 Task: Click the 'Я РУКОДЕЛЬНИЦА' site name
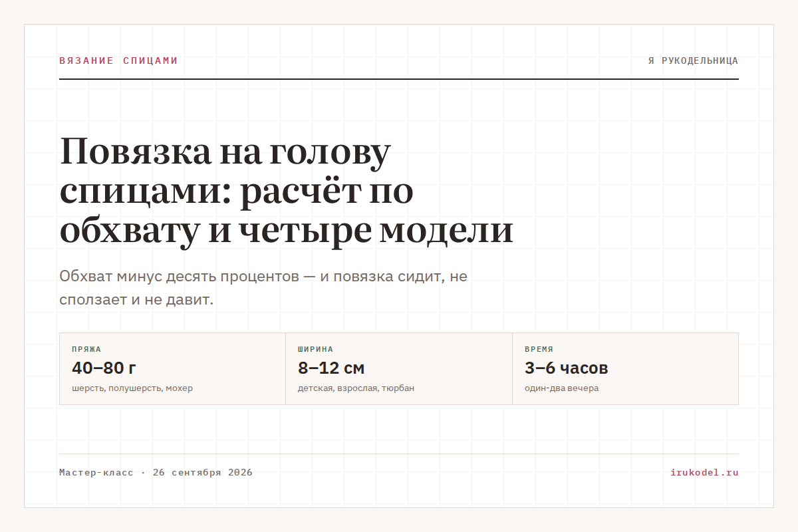pyautogui.click(x=693, y=61)
